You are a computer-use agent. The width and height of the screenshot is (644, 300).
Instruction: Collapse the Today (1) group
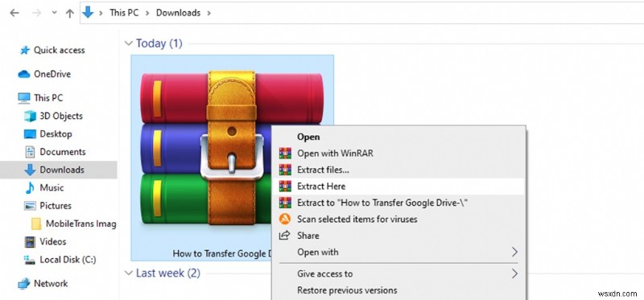pyautogui.click(x=129, y=43)
